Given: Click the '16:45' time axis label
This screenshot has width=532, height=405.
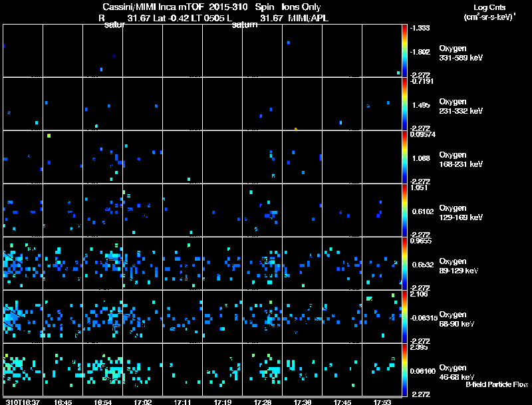Looking at the screenshot, I should pyautogui.click(x=63, y=402).
